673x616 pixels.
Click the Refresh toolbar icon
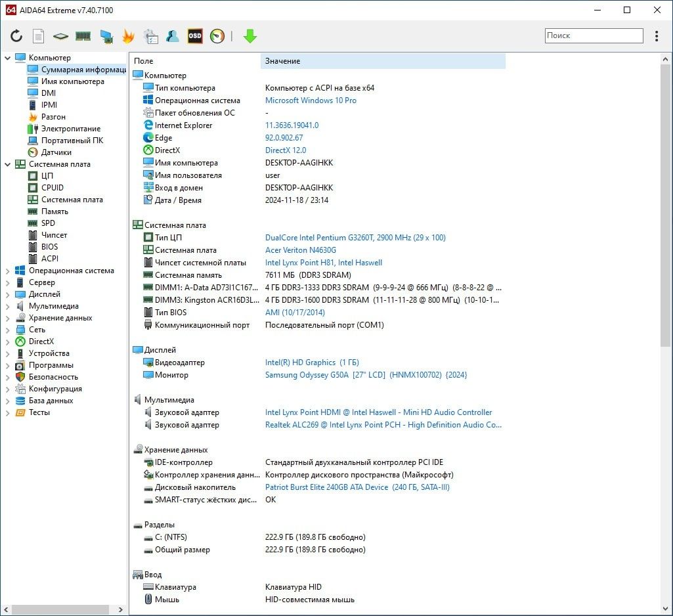16,36
